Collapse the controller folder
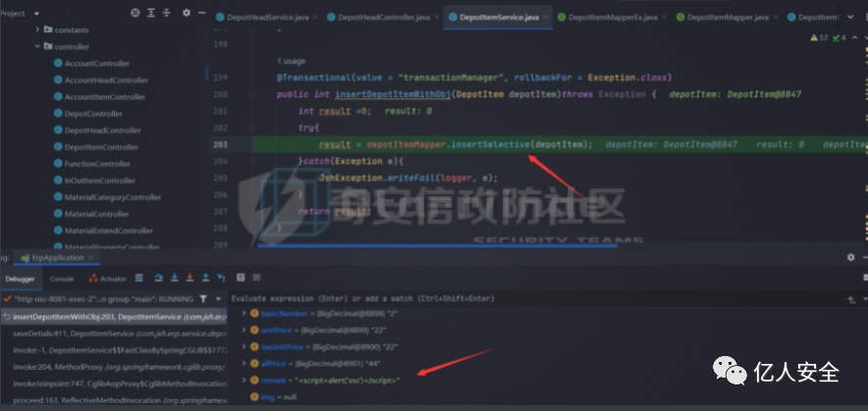The height and width of the screenshot is (411, 868). point(37,46)
